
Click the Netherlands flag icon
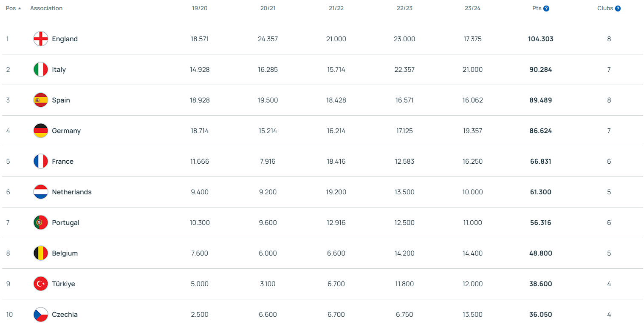coord(40,192)
